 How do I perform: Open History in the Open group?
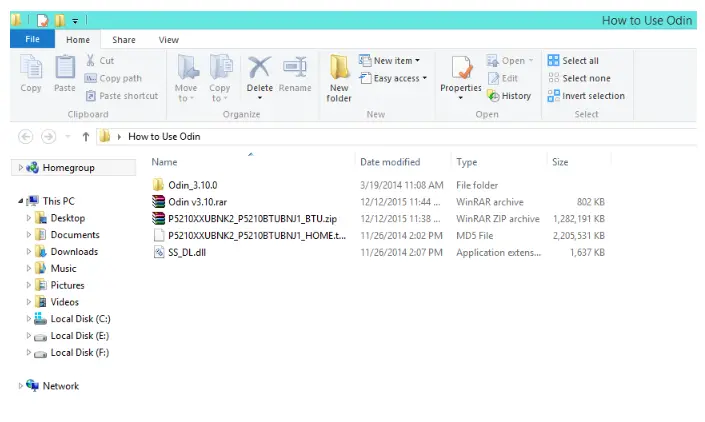click(x=509, y=96)
